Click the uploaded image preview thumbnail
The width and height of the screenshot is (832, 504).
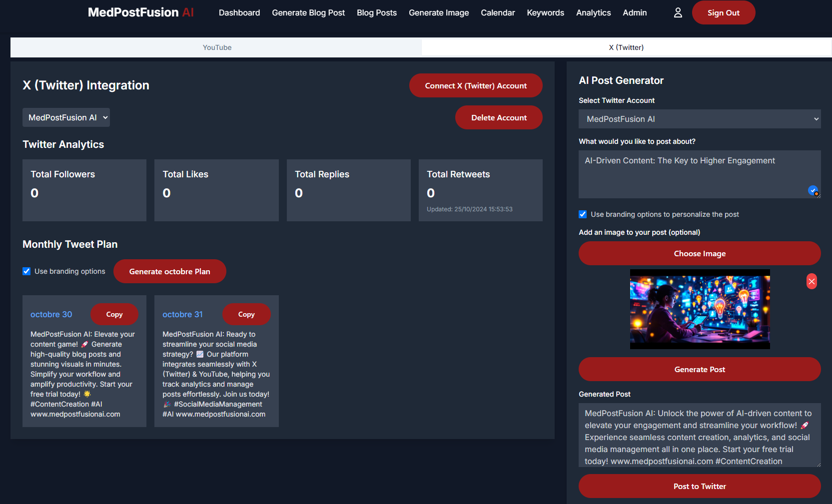click(x=700, y=309)
